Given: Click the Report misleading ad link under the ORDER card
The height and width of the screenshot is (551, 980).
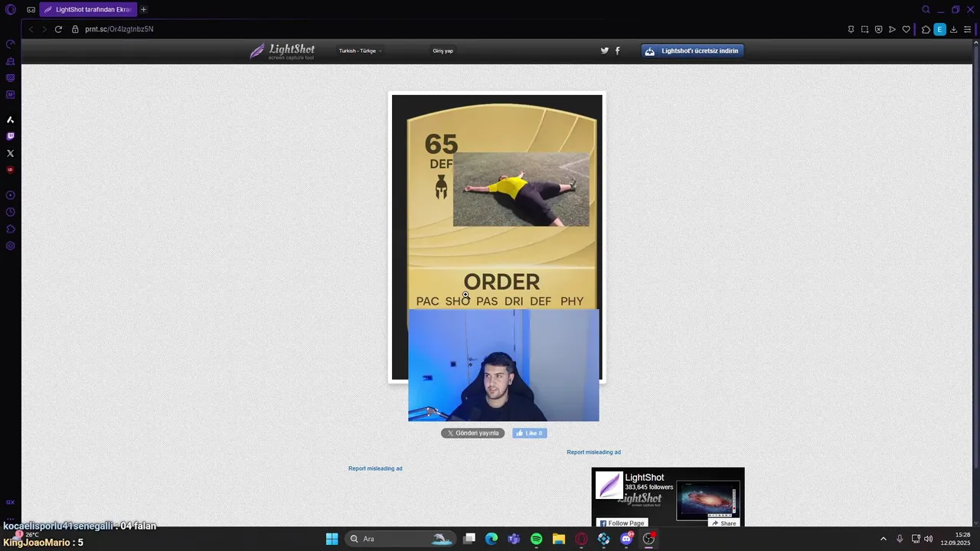Looking at the screenshot, I should (375, 468).
